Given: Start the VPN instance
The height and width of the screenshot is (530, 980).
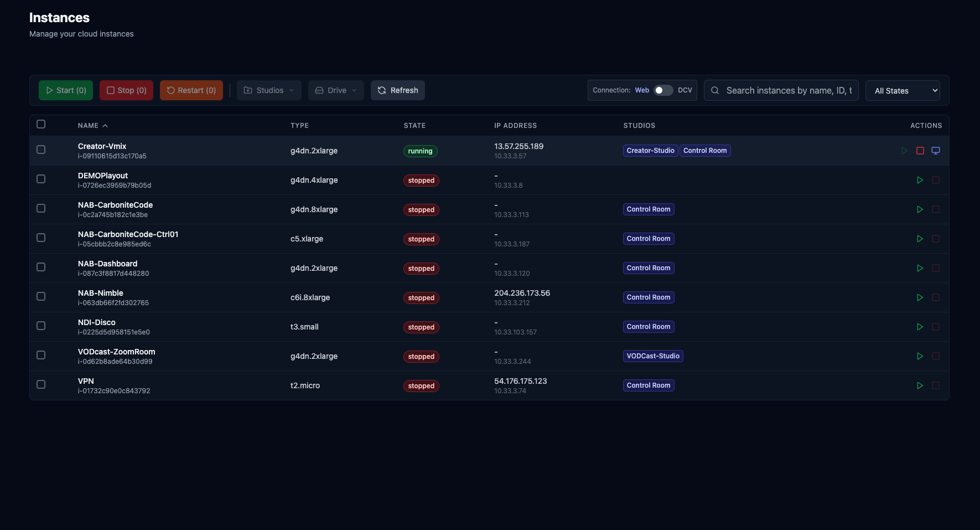Looking at the screenshot, I should pos(920,385).
